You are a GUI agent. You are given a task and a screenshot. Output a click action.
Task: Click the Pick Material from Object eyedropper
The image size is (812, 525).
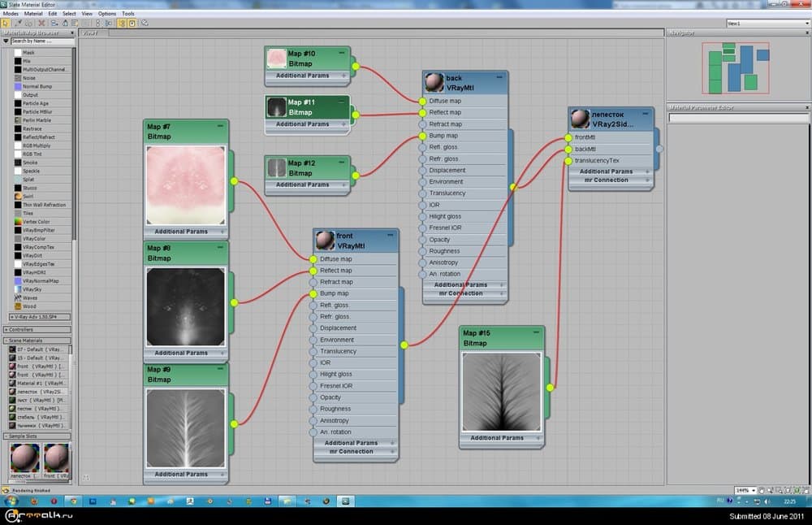(17, 24)
